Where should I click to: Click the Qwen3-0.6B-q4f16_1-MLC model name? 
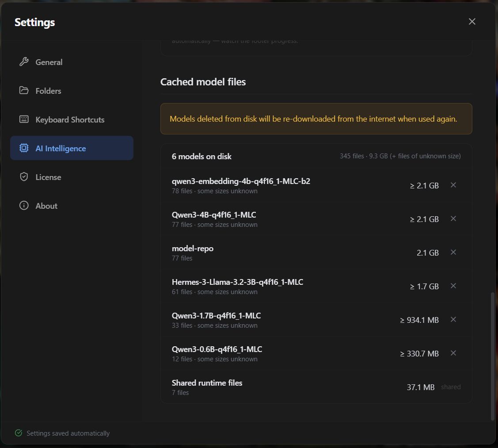(x=217, y=349)
